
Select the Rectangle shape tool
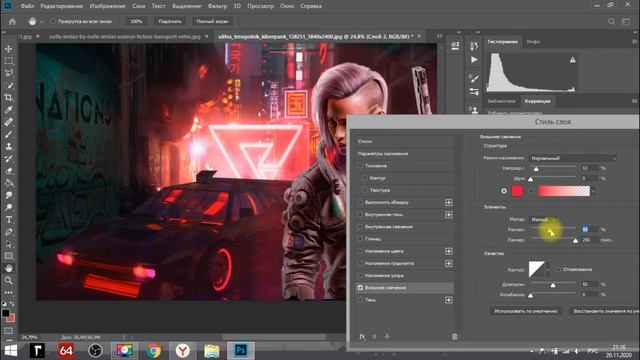[9, 256]
